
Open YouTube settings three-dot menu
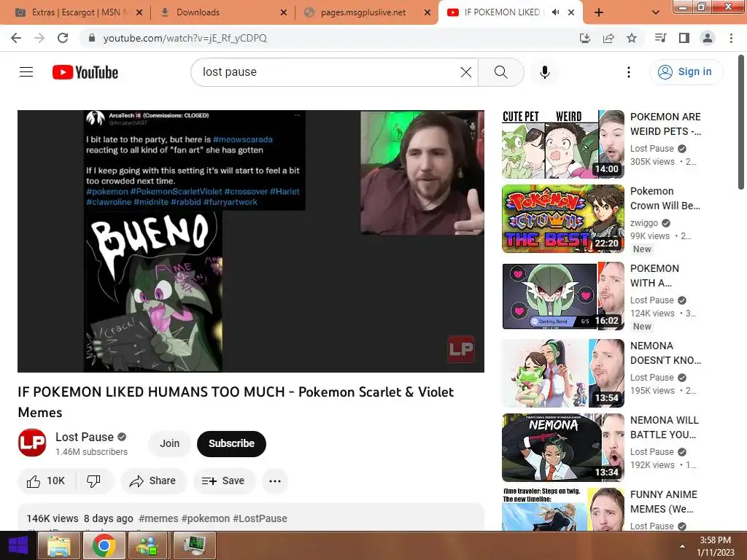click(x=629, y=72)
